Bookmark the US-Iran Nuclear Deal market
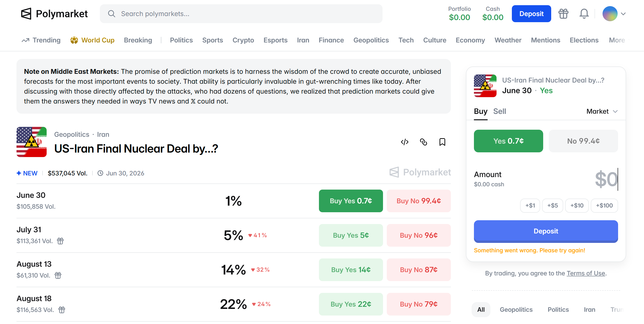This screenshot has height=324, width=644. coord(442,142)
